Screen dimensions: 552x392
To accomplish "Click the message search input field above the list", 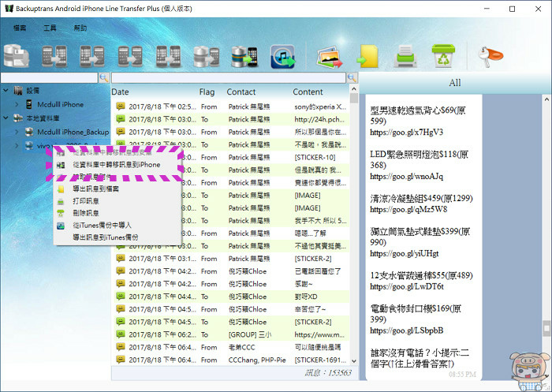I will [x=229, y=77].
